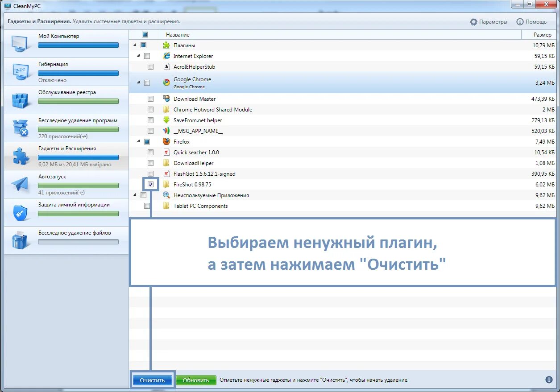Click the Download Master icon

coord(166,99)
